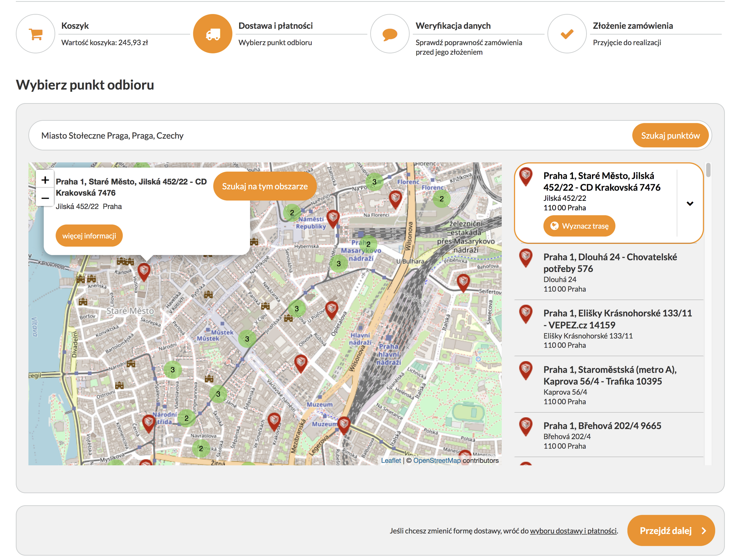Click the red pin at Náměstí Republiky
Image resolution: width=733 pixels, height=560 pixels.
(333, 217)
